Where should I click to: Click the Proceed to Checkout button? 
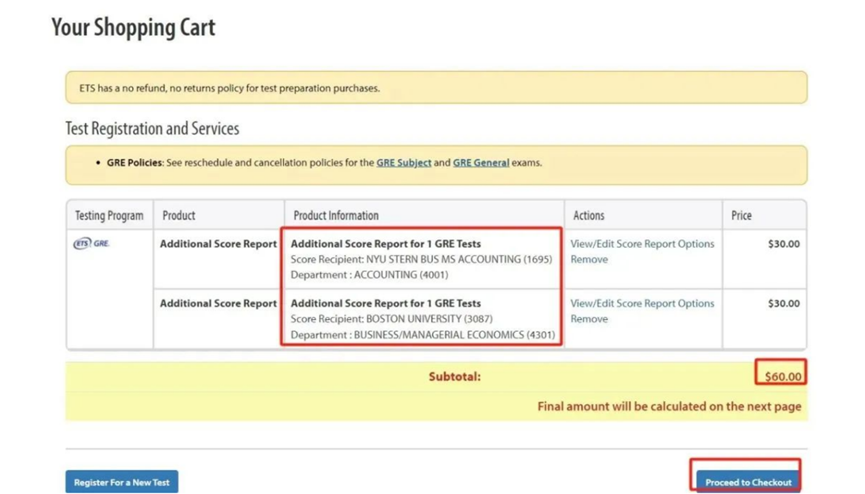click(748, 482)
